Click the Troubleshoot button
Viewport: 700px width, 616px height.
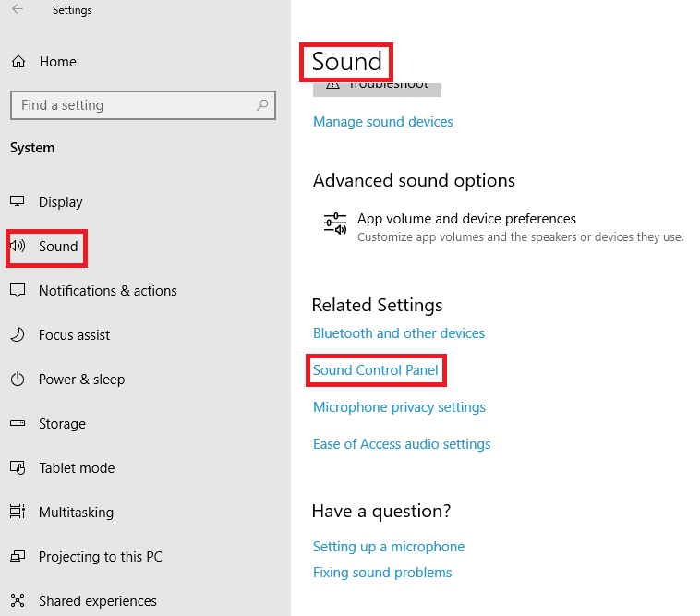pos(378,87)
